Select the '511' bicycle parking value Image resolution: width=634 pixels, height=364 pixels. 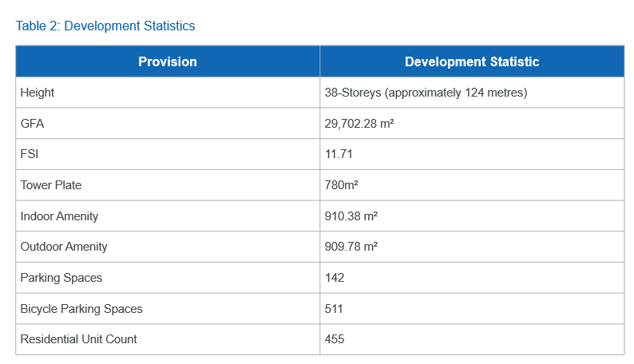coord(334,309)
